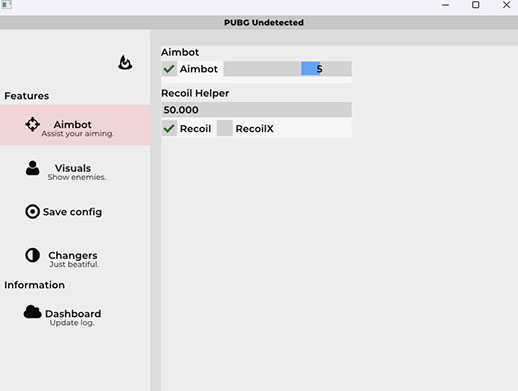Uncheck the Aimbot checkbox
Viewport: 518px width, 391px height.
[x=169, y=69]
